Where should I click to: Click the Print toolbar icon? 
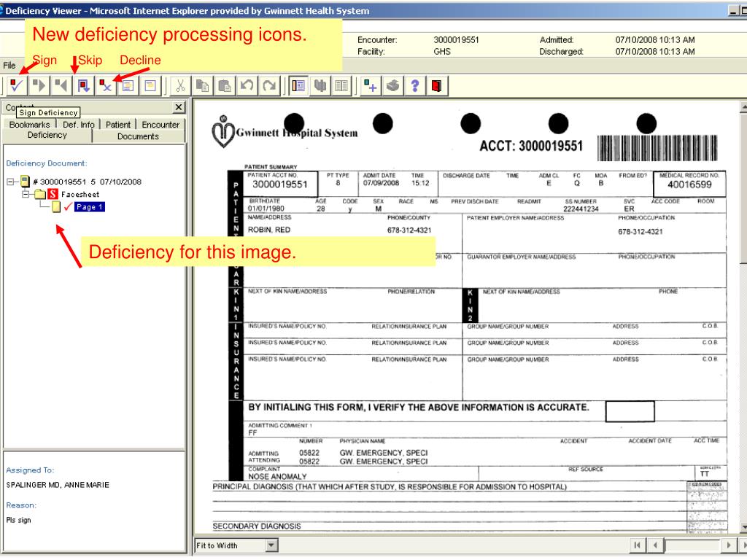(x=392, y=86)
